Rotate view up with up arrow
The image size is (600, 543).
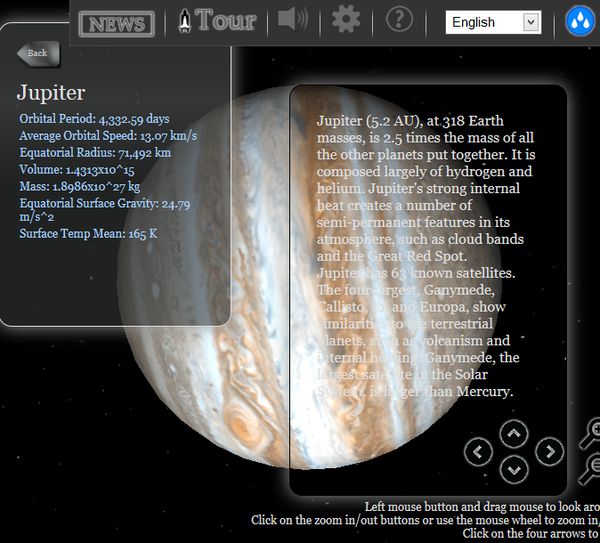[514, 434]
